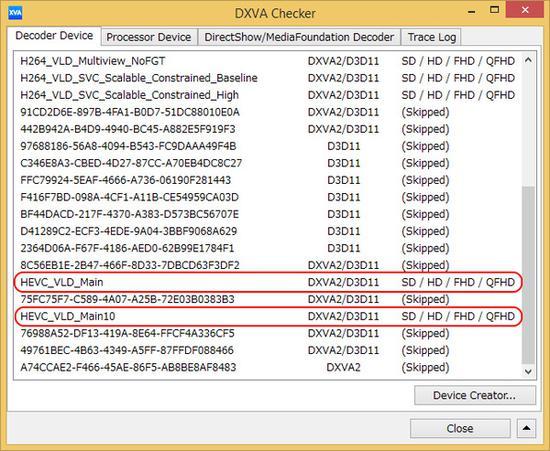The width and height of the screenshot is (550, 451).
Task: Click the vertical scrollbar thumb
Action: pyautogui.click(x=528, y=275)
